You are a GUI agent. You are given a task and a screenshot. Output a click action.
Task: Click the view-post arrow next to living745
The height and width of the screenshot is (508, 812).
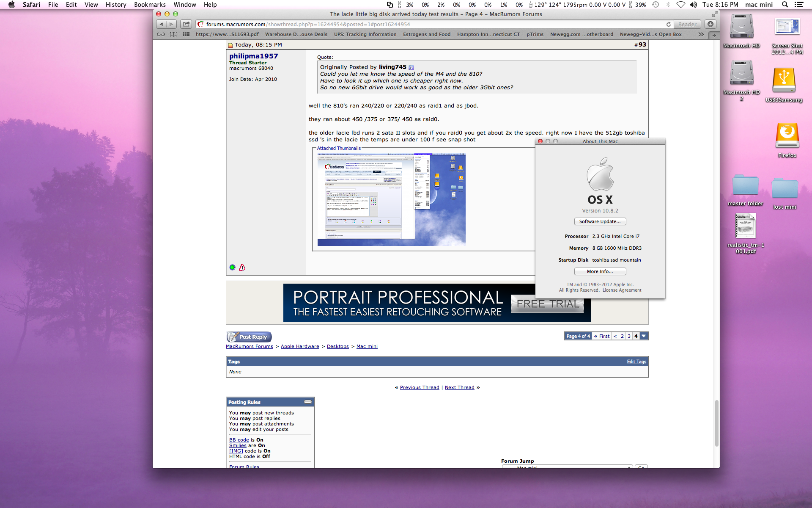(x=411, y=67)
